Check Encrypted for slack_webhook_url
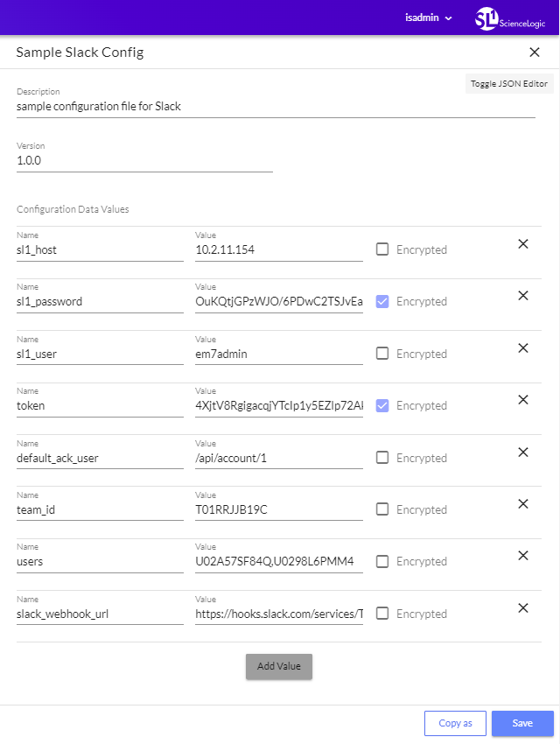 (x=381, y=614)
